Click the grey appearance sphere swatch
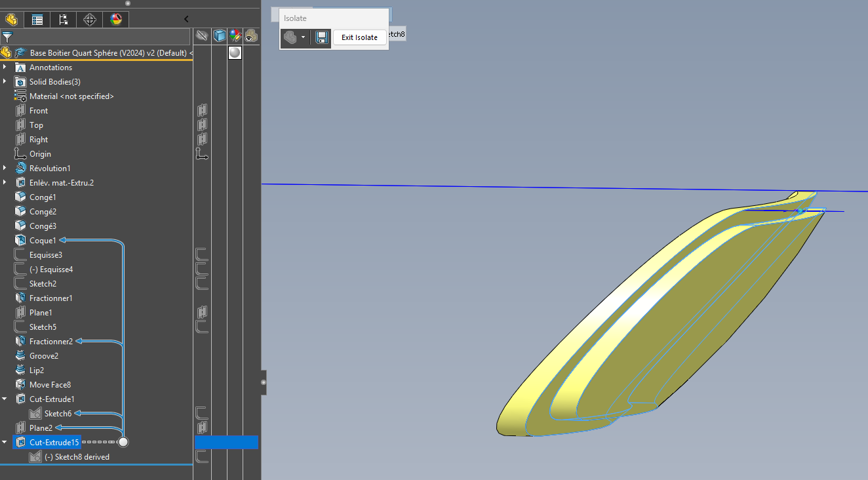The width and height of the screenshot is (868, 480). [235, 52]
